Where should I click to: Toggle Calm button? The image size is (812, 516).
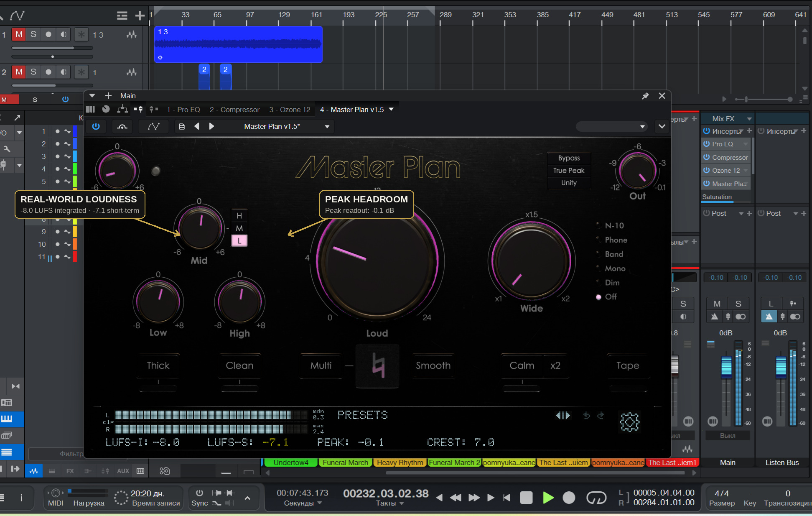point(522,366)
